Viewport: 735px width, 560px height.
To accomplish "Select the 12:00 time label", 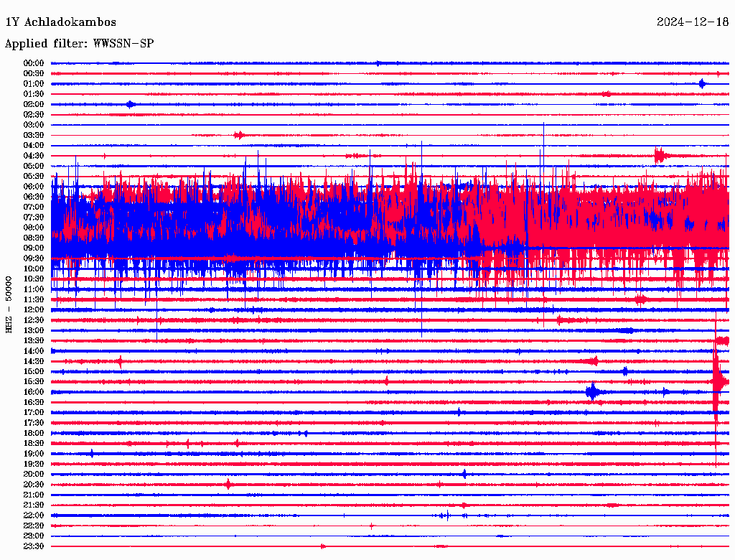I will pos(34,310).
